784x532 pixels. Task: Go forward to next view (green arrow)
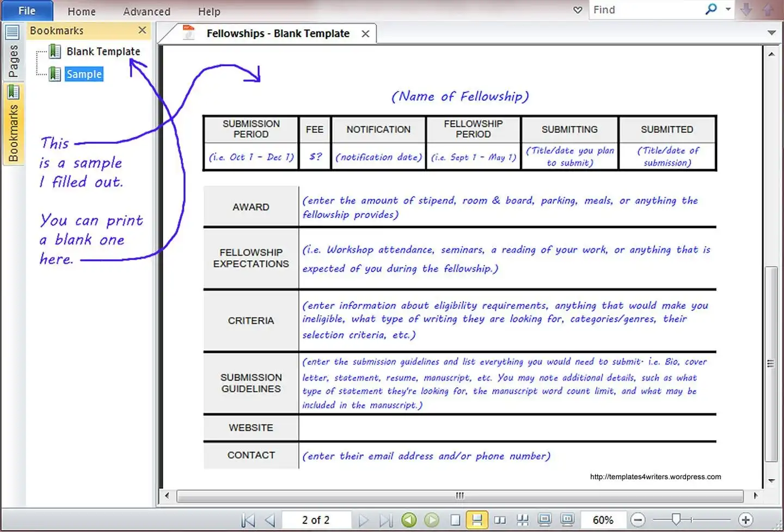[x=432, y=520]
